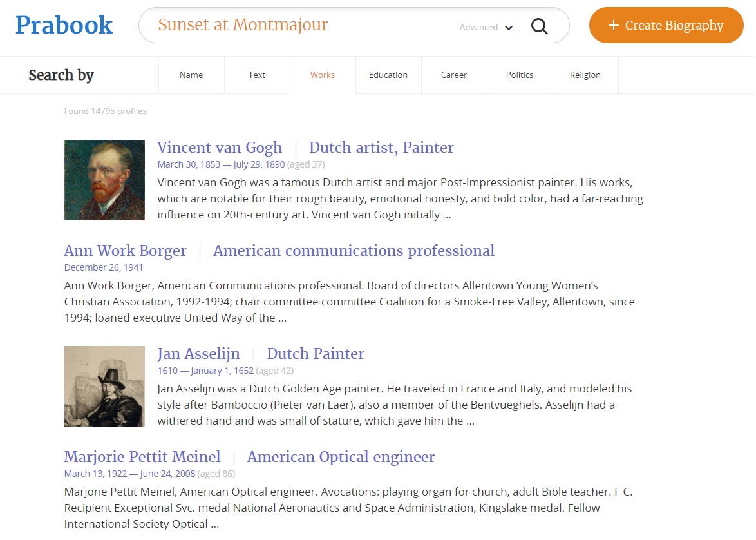Switch to the Text search tab

(257, 75)
